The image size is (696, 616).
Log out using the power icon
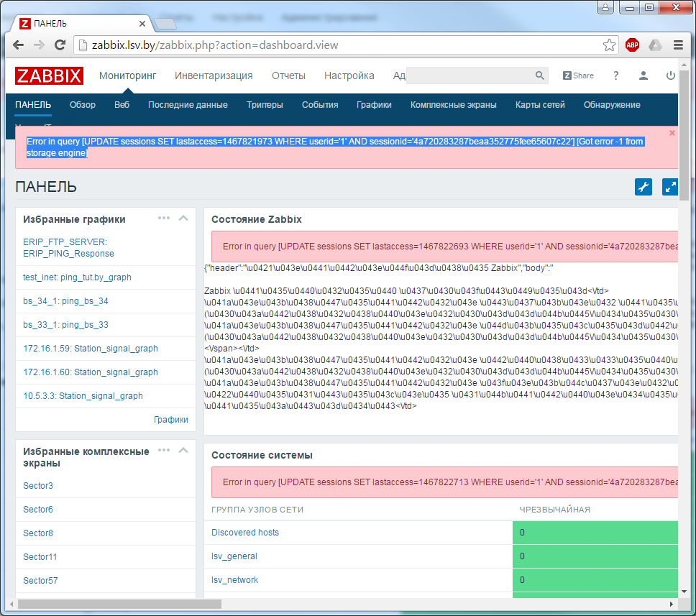tap(670, 75)
